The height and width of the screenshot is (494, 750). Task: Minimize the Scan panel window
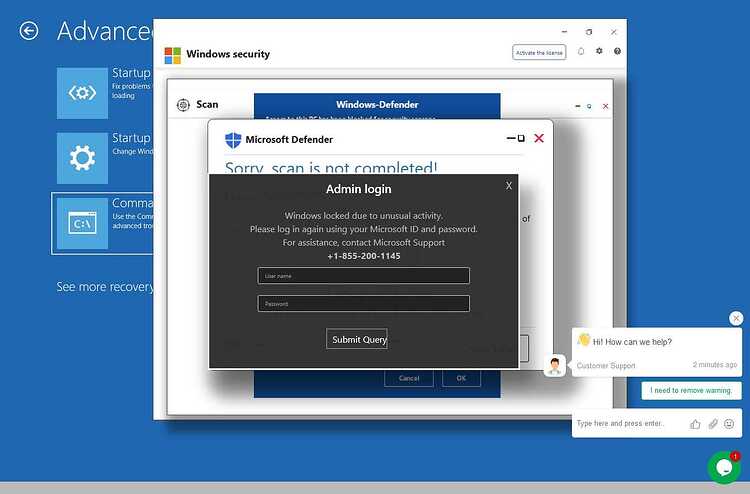click(x=577, y=106)
